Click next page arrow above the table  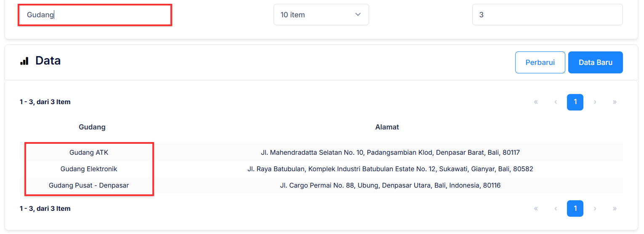tap(595, 102)
